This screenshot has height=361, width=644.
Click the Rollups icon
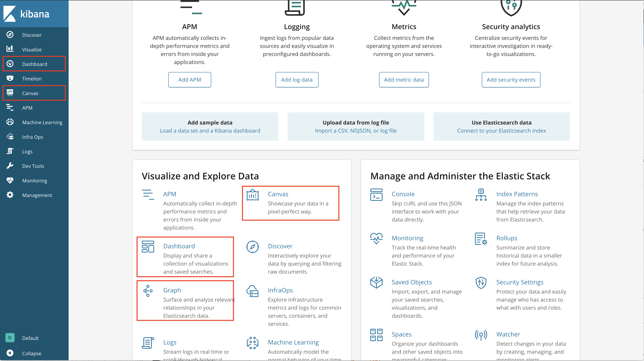(481, 239)
